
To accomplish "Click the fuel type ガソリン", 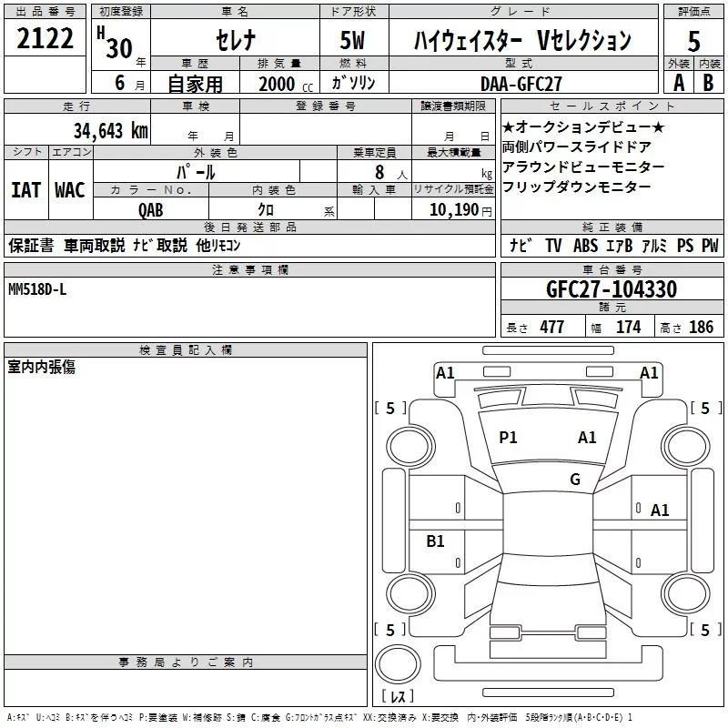I will 353,83.
